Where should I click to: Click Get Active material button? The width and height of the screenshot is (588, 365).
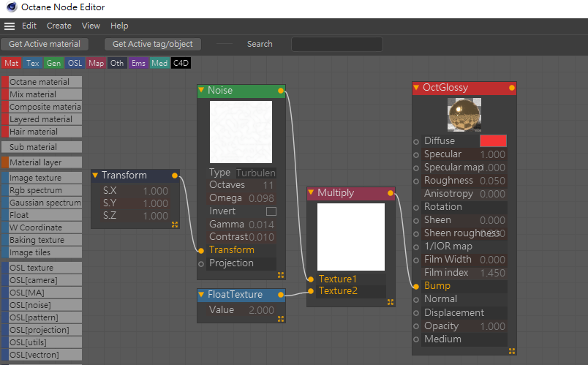[x=45, y=44]
